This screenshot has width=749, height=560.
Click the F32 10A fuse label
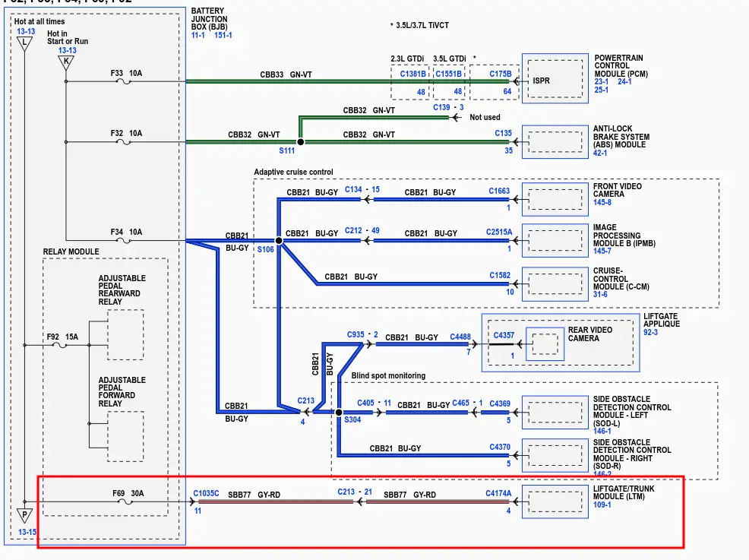click(x=127, y=133)
